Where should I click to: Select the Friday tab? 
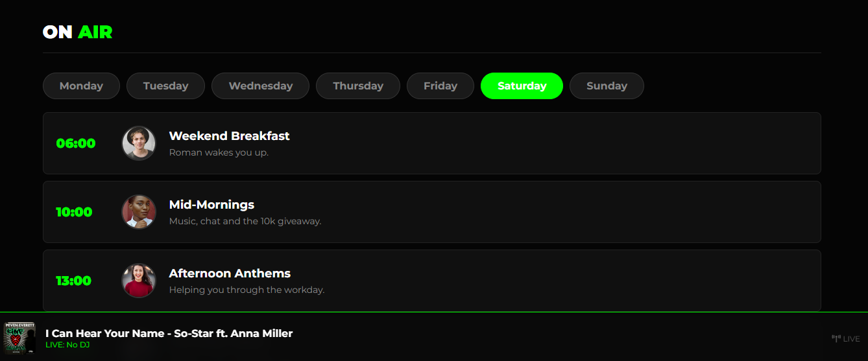440,86
